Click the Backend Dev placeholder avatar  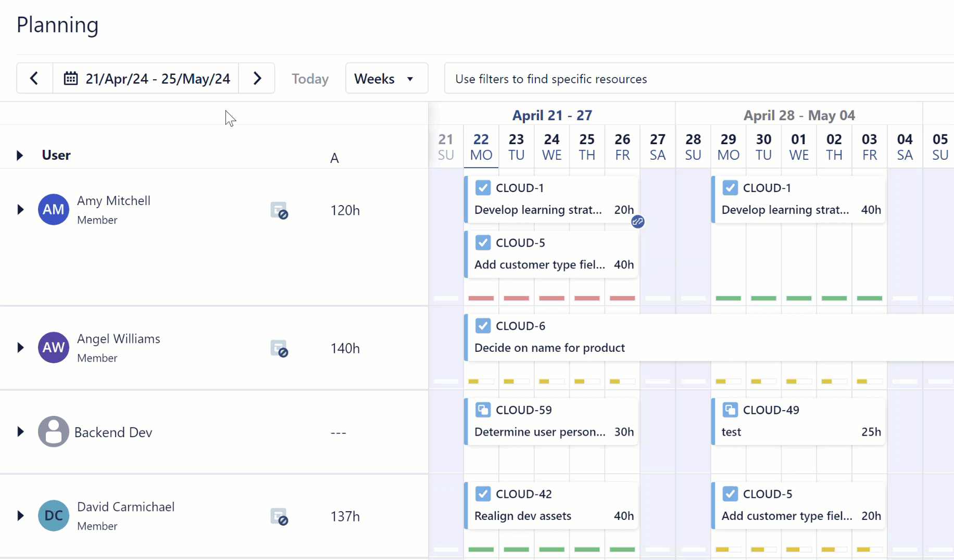point(53,431)
